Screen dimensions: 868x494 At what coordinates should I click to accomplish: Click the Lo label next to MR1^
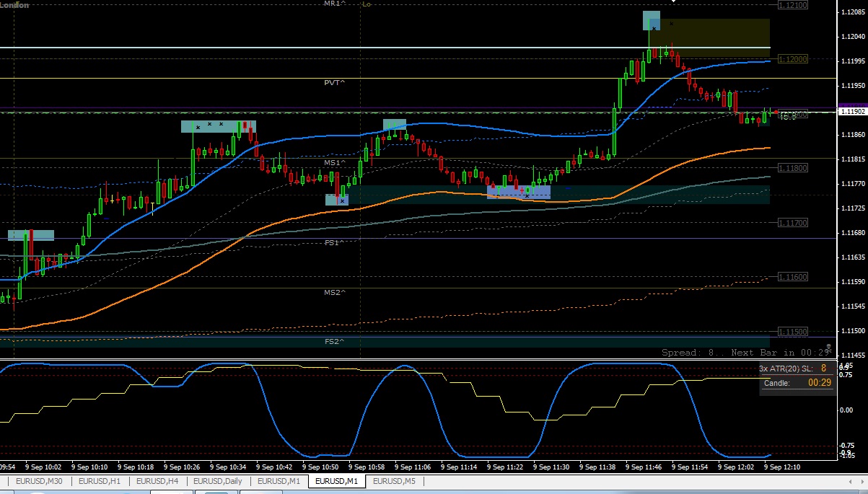click(366, 4)
